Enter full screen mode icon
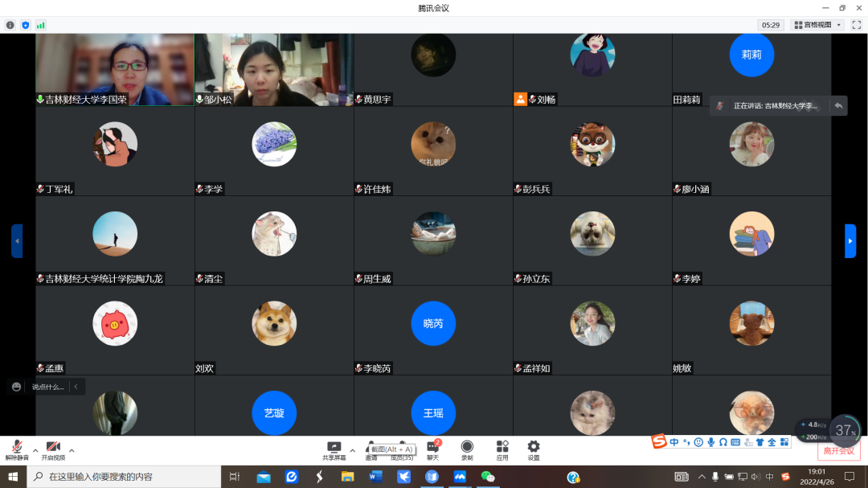868x488 pixels. tap(857, 25)
